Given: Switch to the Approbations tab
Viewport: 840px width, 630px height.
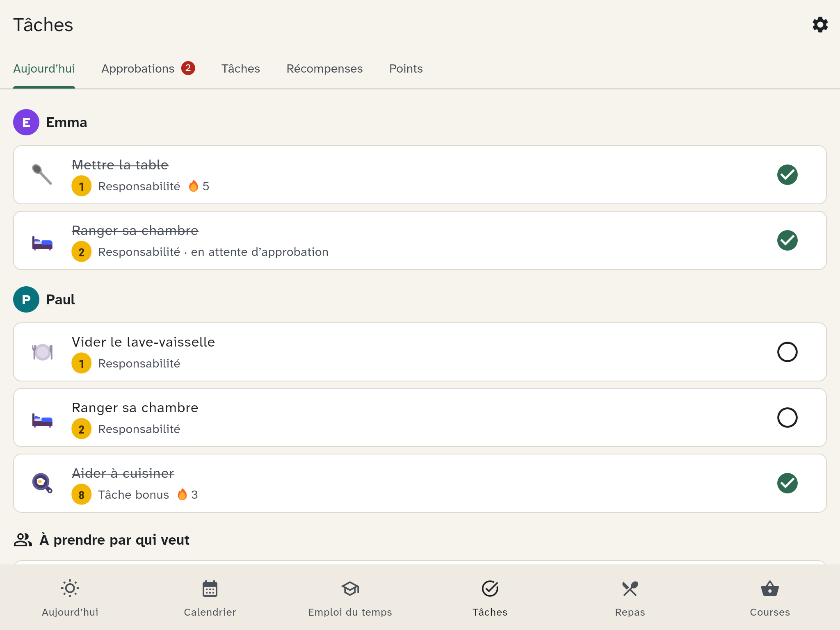Looking at the screenshot, I should pyautogui.click(x=148, y=68).
